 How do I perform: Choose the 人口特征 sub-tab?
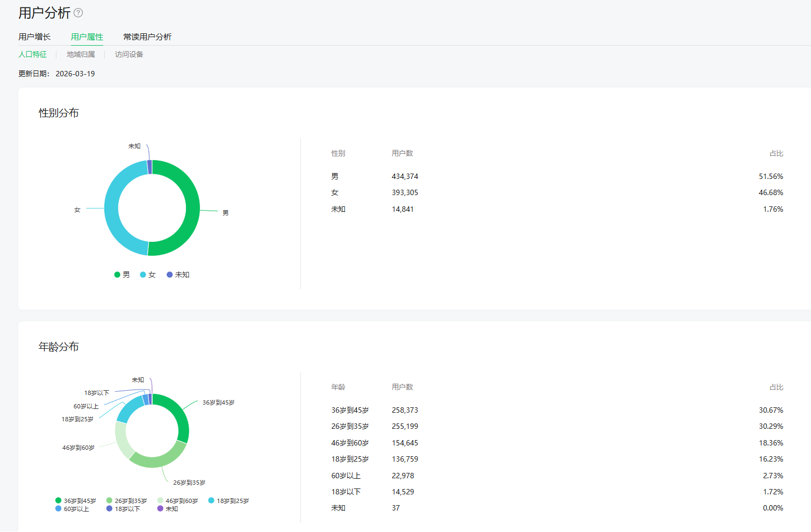click(33, 54)
